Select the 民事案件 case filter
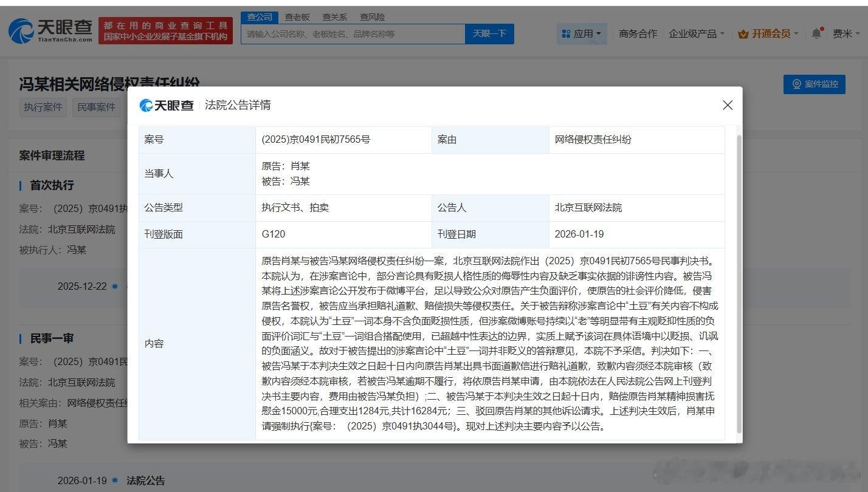Screen dimensions: 868x492 pyautogui.click(x=96, y=107)
